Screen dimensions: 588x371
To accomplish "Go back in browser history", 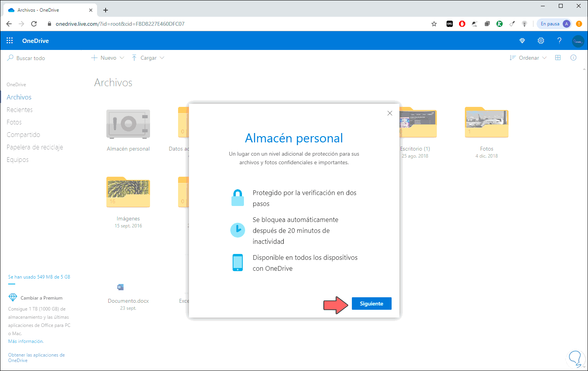I will click(9, 24).
